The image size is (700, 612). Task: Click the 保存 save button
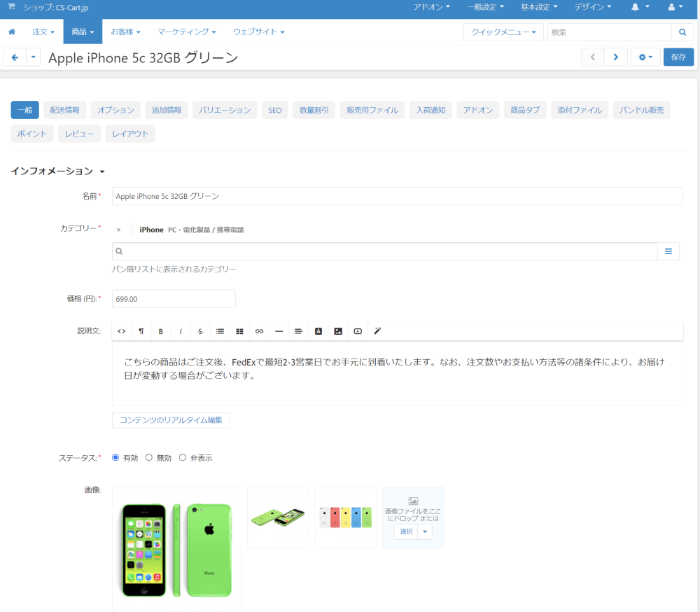678,57
